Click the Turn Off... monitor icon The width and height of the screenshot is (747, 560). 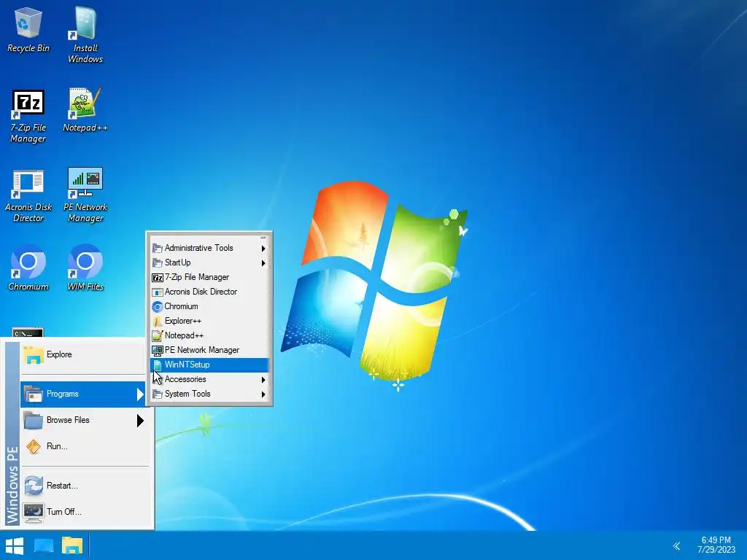[x=34, y=513]
